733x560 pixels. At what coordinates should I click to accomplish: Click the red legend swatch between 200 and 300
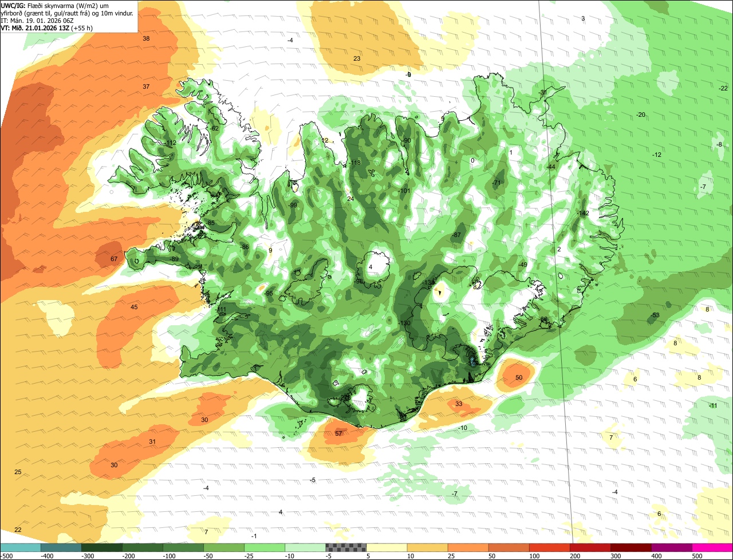590,547
